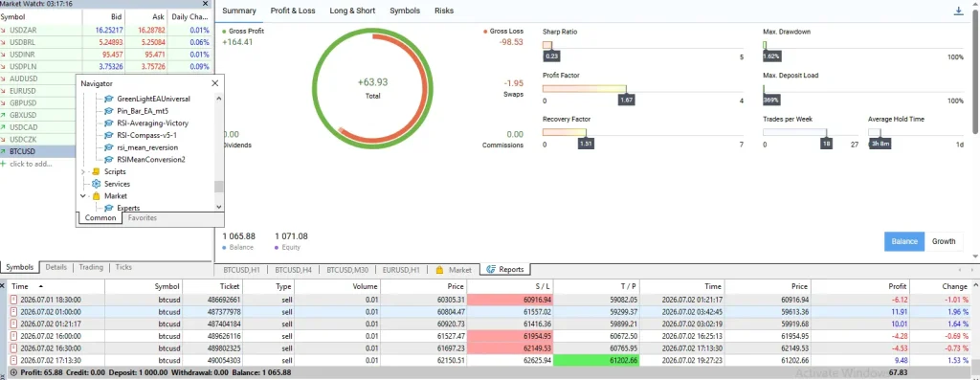Click the green T/P cell 61202.66
Viewport: 980px width, 380px height.
coord(596,360)
